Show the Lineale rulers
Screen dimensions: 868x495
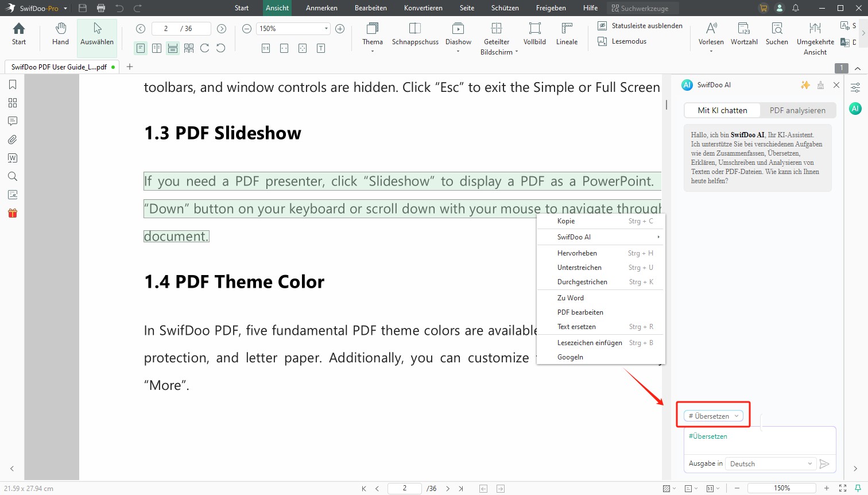point(567,34)
